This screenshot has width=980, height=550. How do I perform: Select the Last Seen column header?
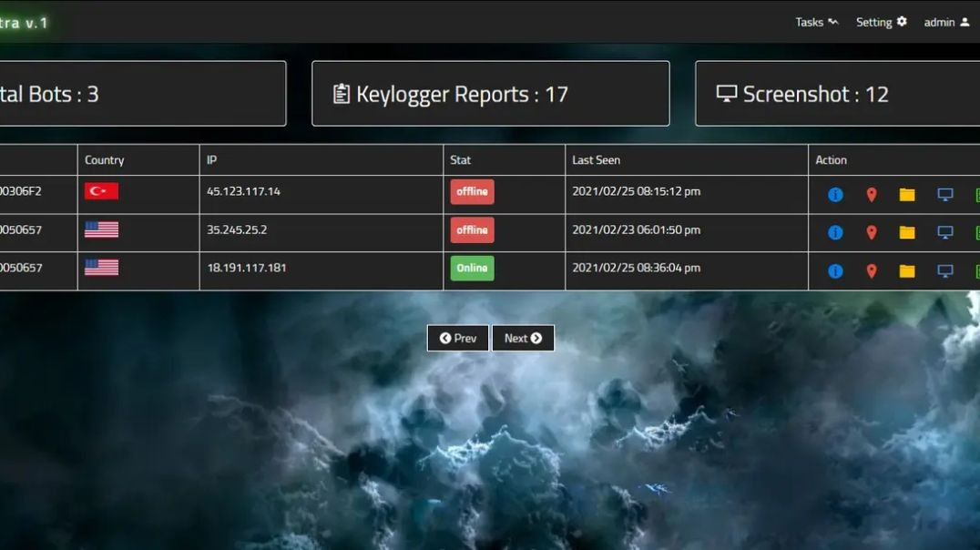[596, 159]
